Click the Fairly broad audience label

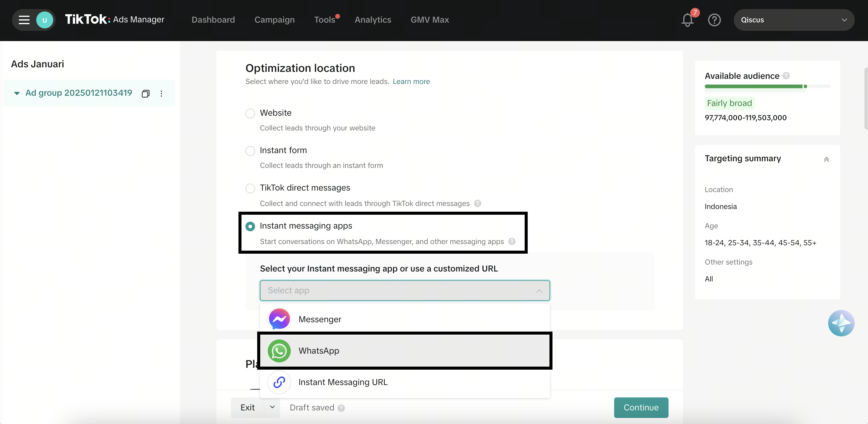[729, 103]
